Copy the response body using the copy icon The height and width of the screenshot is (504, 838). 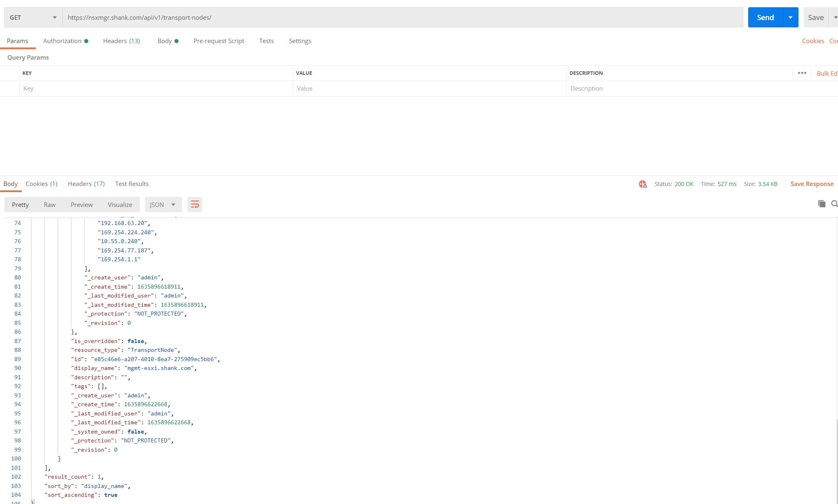click(821, 204)
